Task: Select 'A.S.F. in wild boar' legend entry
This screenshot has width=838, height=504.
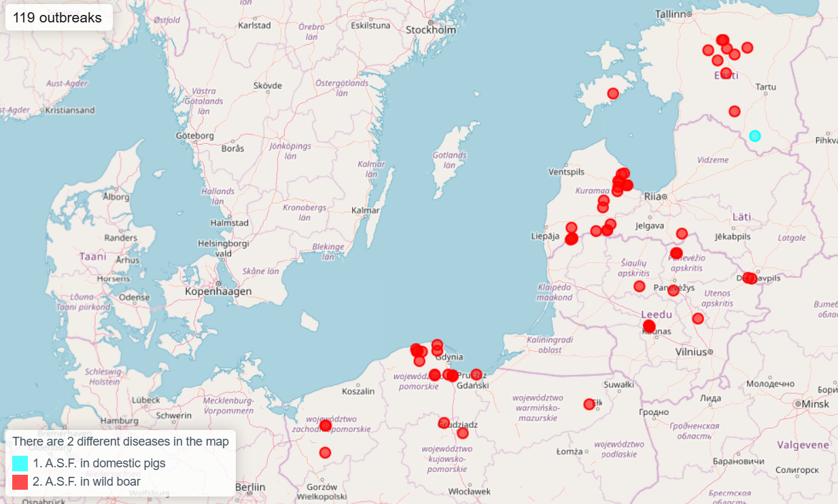Action: pos(86,482)
